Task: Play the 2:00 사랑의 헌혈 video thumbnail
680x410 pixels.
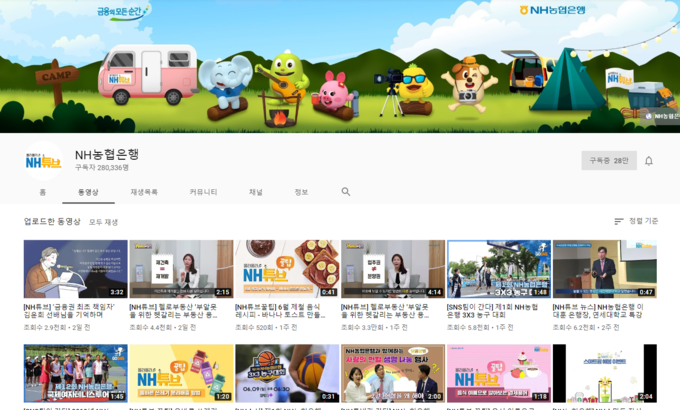Action: click(393, 374)
